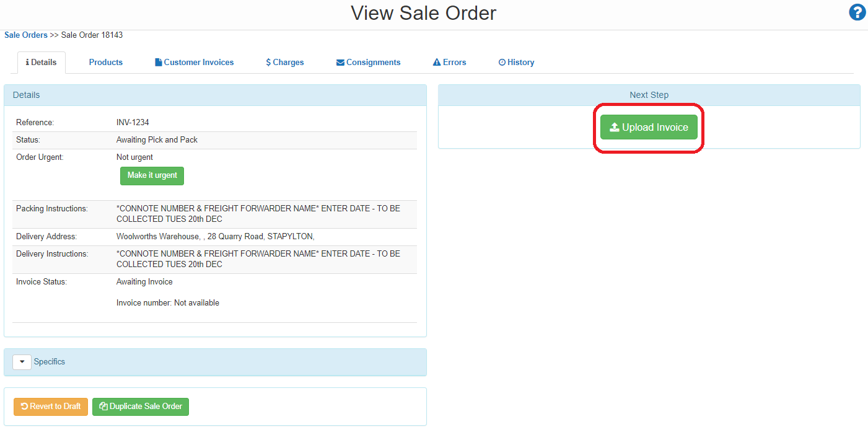Click the Upload Invoice button
The image size is (868, 427).
click(649, 127)
